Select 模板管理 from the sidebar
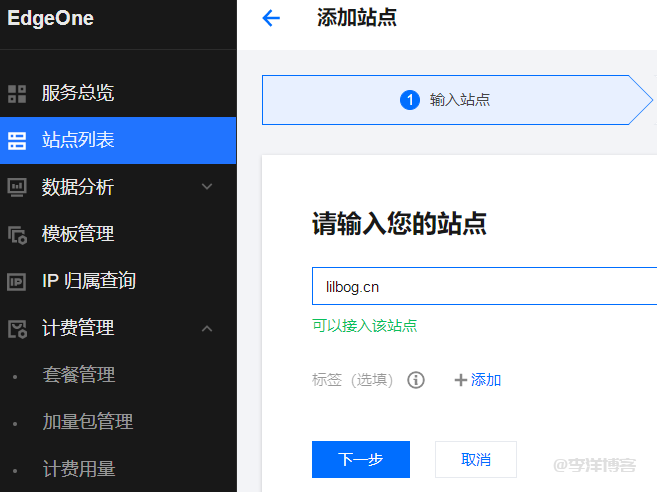 [78, 234]
